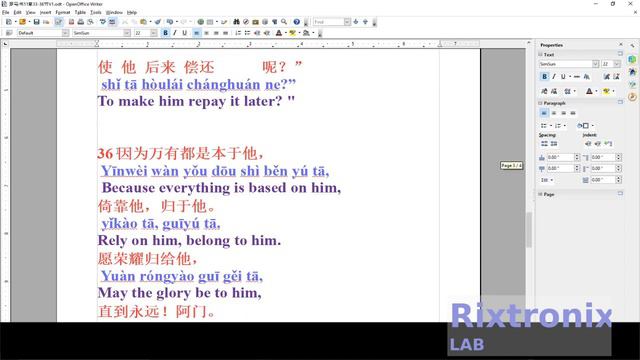Save the document with the floppy icon
640x360 pixels.
point(37,22)
